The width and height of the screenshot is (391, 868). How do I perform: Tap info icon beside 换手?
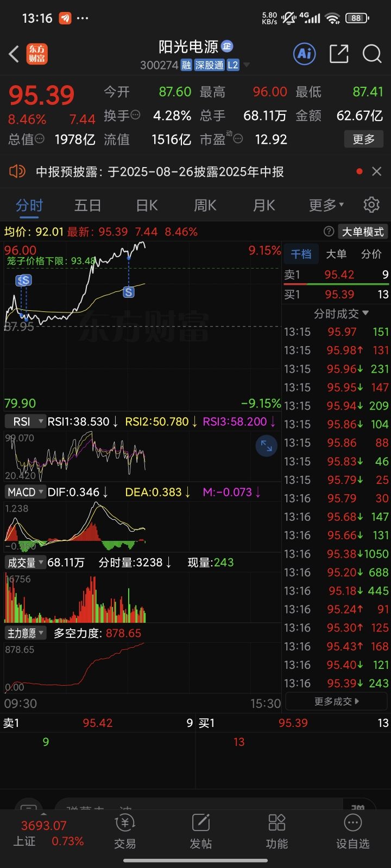point(136,115)
